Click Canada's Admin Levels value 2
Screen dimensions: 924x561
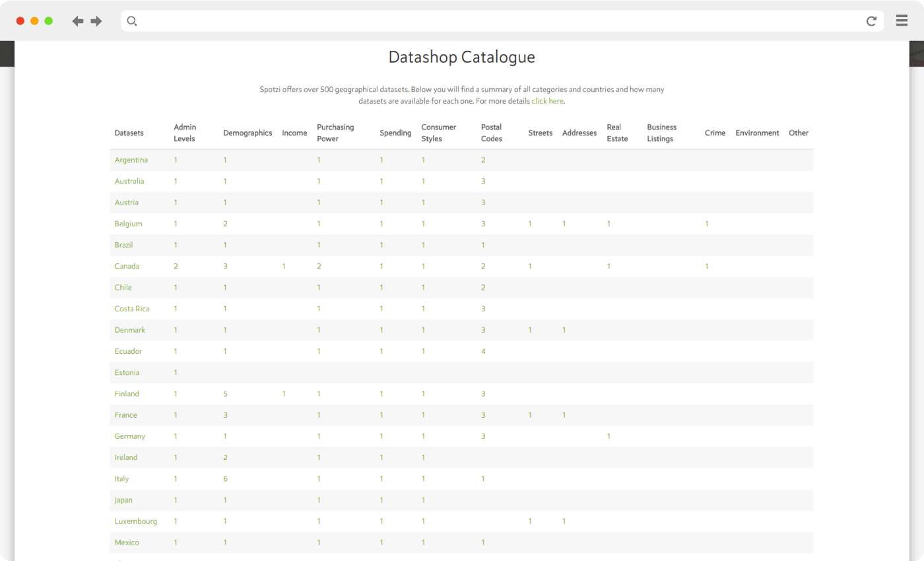coord(176,266)
